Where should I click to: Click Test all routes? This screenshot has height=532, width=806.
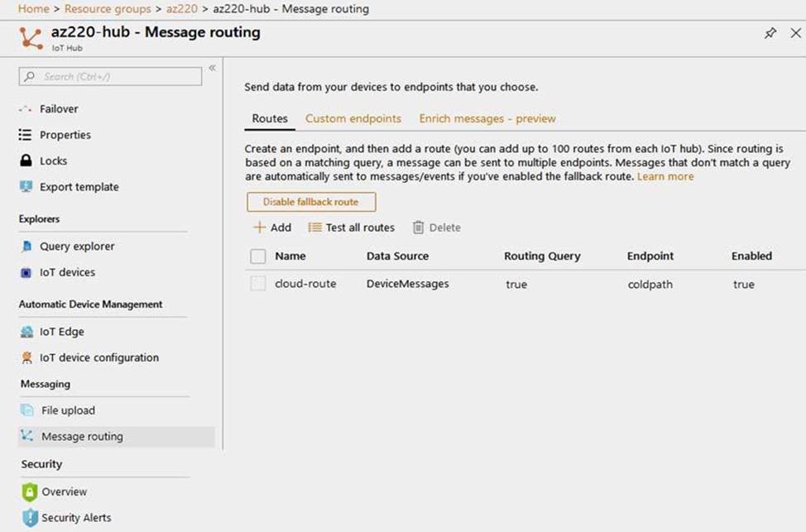click(x=352, y=228)
